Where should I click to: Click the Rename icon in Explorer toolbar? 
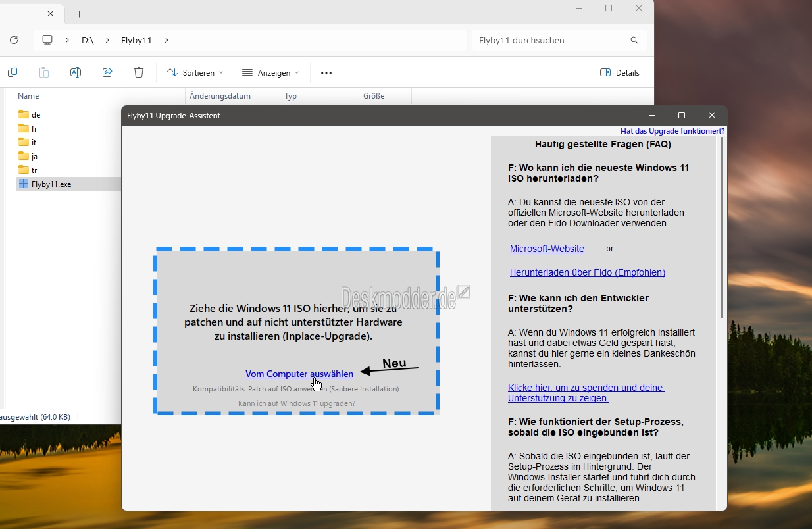[x=76, y=72]
